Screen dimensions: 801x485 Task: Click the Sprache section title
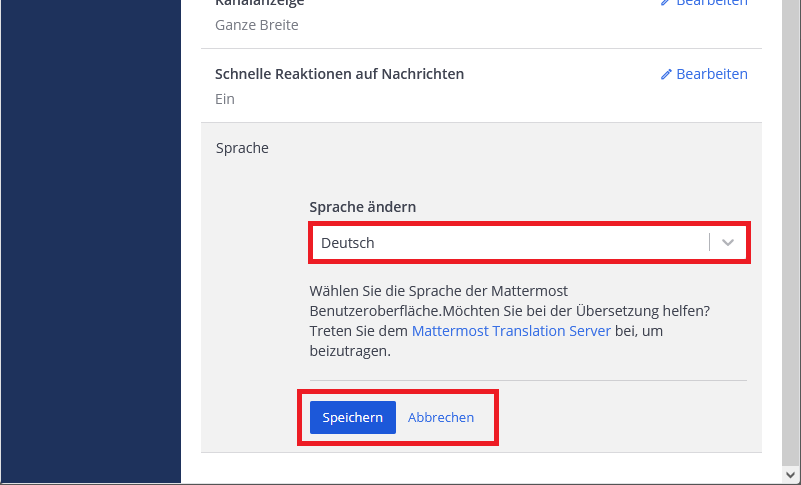click(242, 148)
